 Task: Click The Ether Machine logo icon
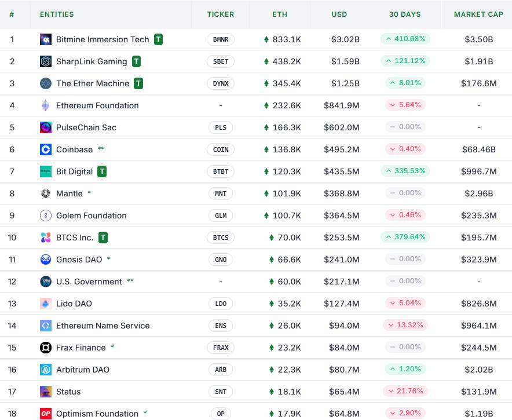(46, 83)
